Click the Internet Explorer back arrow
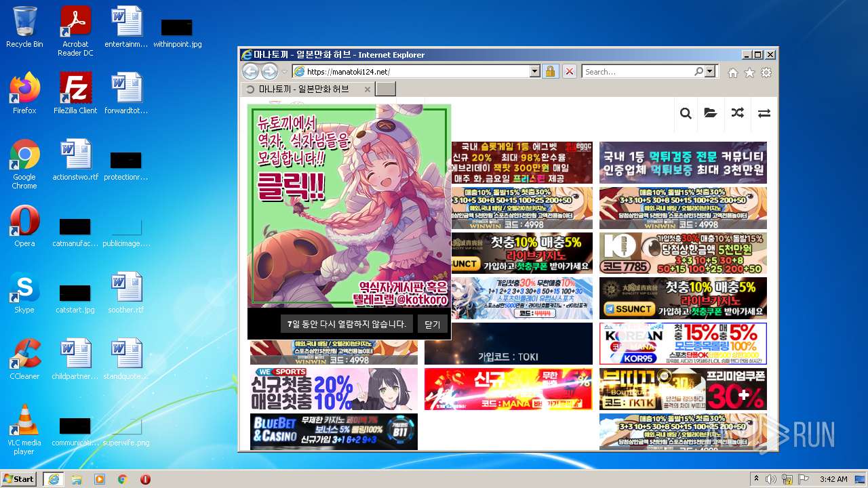This screenshot has height=488, width=868. tap(250, 71)
